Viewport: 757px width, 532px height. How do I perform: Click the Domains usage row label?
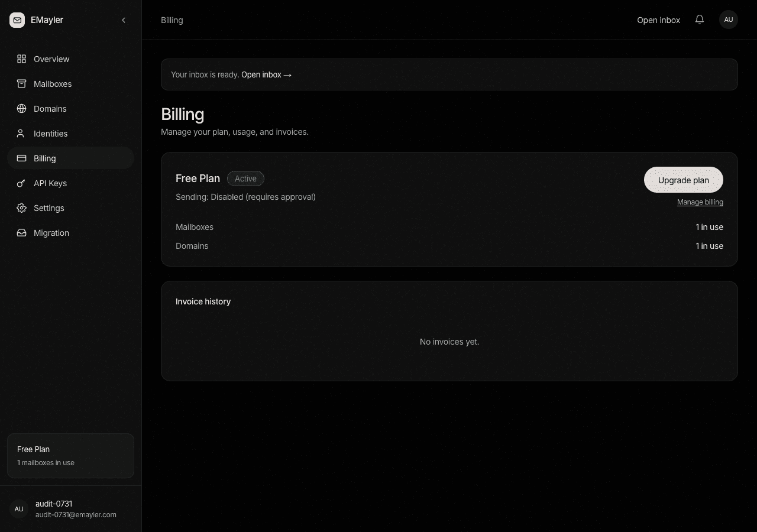[x=192, y=246]
